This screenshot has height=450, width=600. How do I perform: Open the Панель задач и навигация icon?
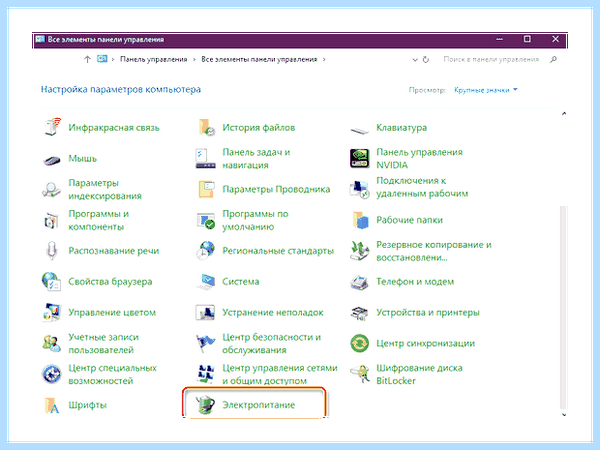pyautogui.click(x=206, y=158)
